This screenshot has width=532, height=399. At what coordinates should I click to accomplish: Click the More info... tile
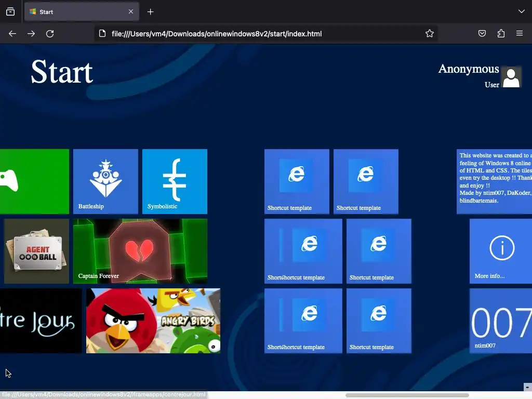(x=501, y=251)
